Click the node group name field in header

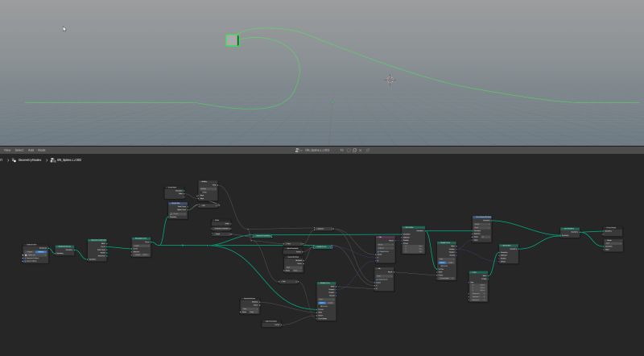coord(317,151)
